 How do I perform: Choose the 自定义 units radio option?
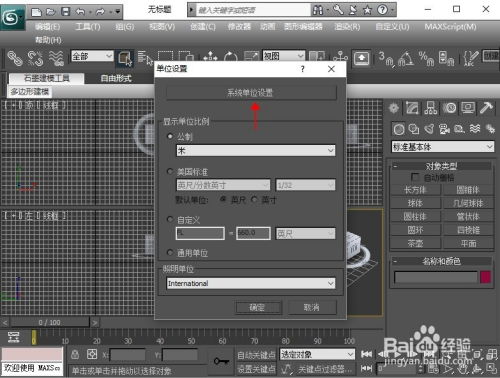(x=170, y=220)
